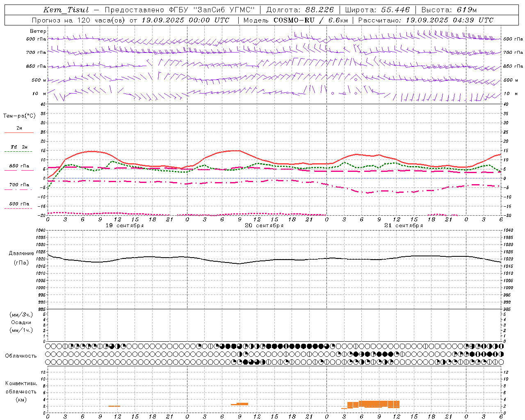Click the Давление panel label
525x420 pixels.
(21, 253)
